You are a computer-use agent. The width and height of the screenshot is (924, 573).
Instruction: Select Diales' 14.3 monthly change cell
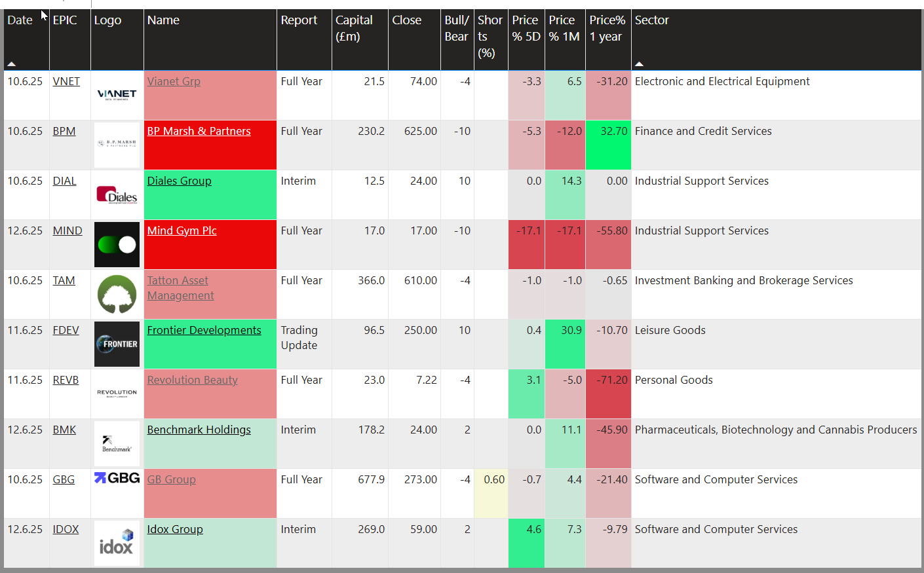tap(565, 194)
